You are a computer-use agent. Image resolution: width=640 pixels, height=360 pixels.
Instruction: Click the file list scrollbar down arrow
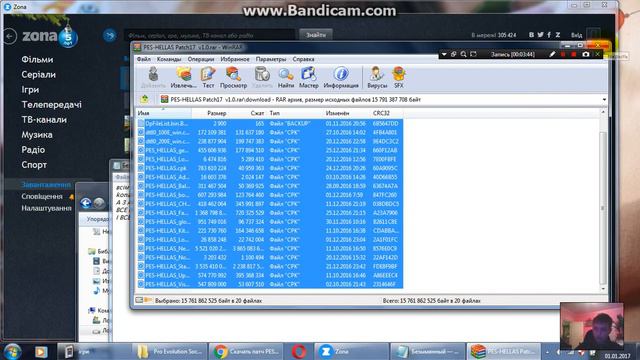603,289
